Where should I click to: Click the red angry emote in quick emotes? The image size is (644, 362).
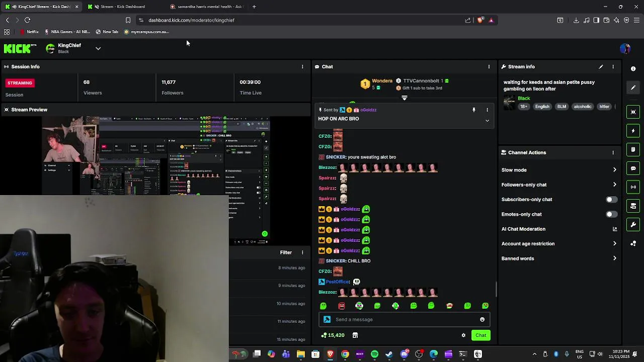(x=342, y=306)
